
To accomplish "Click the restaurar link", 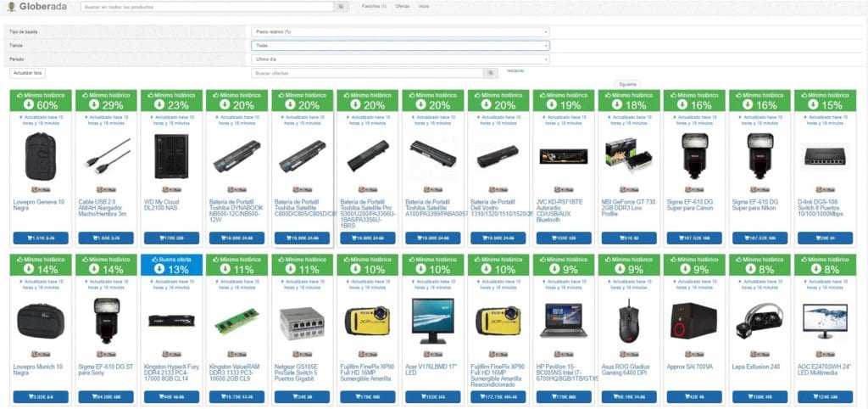I will click(515, 70).
